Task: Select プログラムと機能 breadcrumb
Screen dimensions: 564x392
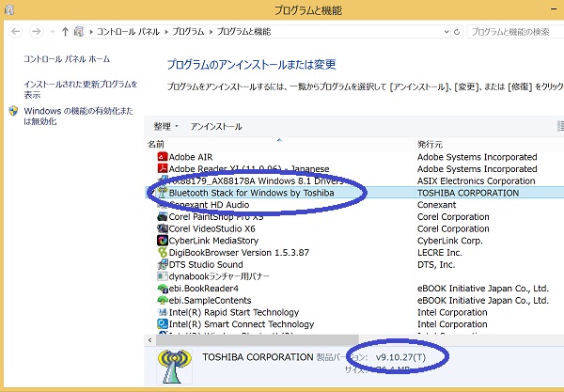Action: pyautogui.click(x=243, y=32)
